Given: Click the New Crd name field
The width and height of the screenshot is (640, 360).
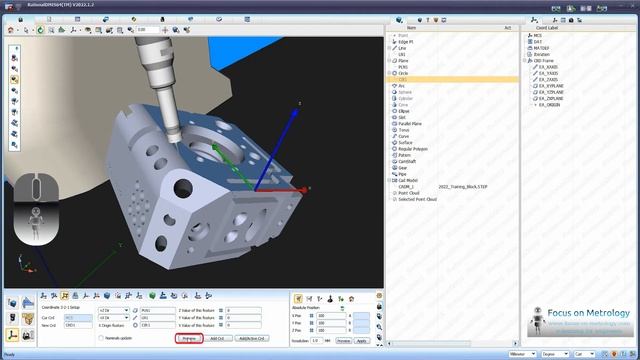Looking at the screenshot, I should click(x=78, y=325).
